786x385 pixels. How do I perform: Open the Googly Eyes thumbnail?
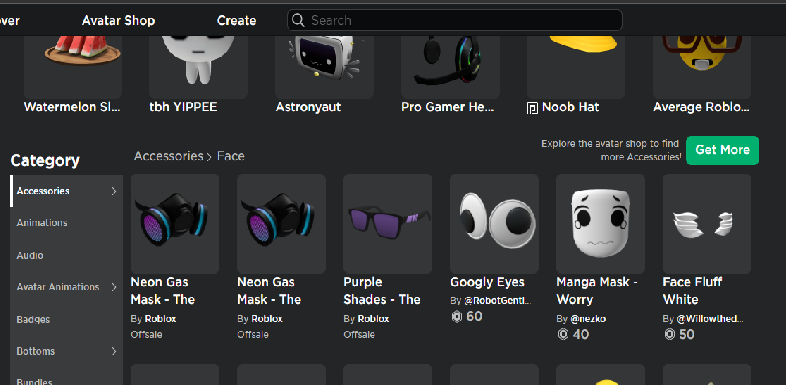coord(494,224)
